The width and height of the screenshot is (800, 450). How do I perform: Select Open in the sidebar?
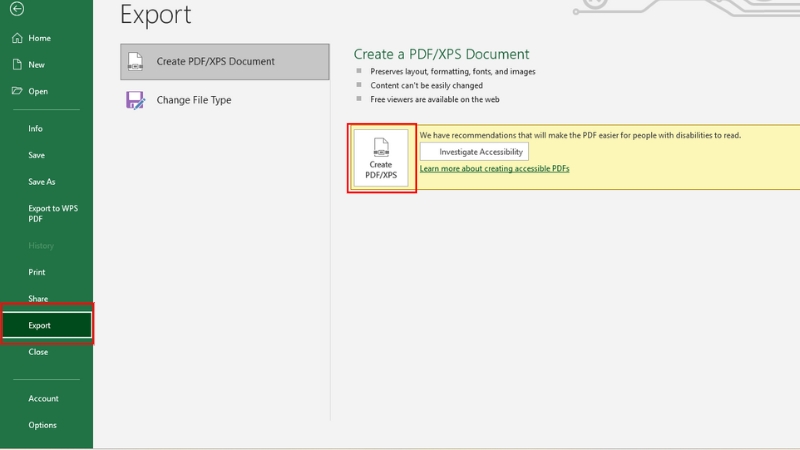click(37, 91)
